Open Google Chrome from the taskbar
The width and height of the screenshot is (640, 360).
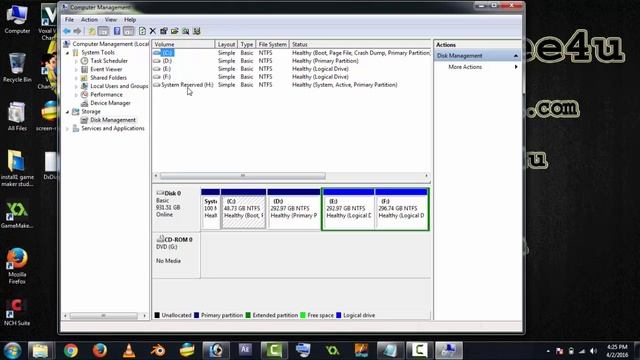pos(71,350)
